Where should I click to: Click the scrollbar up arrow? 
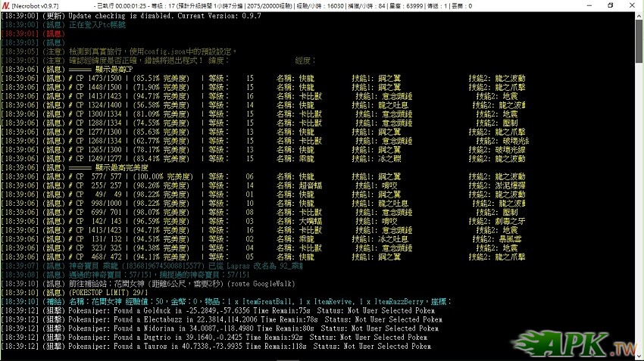click(639, 14)
